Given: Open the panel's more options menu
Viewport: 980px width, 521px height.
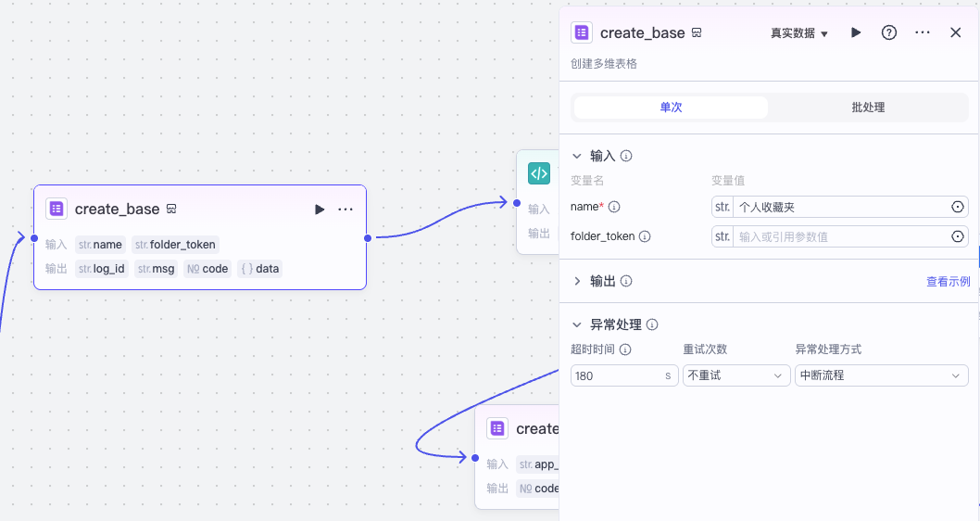Looking at the screenshot, I should pyautogui.click(x=923, y=32).
